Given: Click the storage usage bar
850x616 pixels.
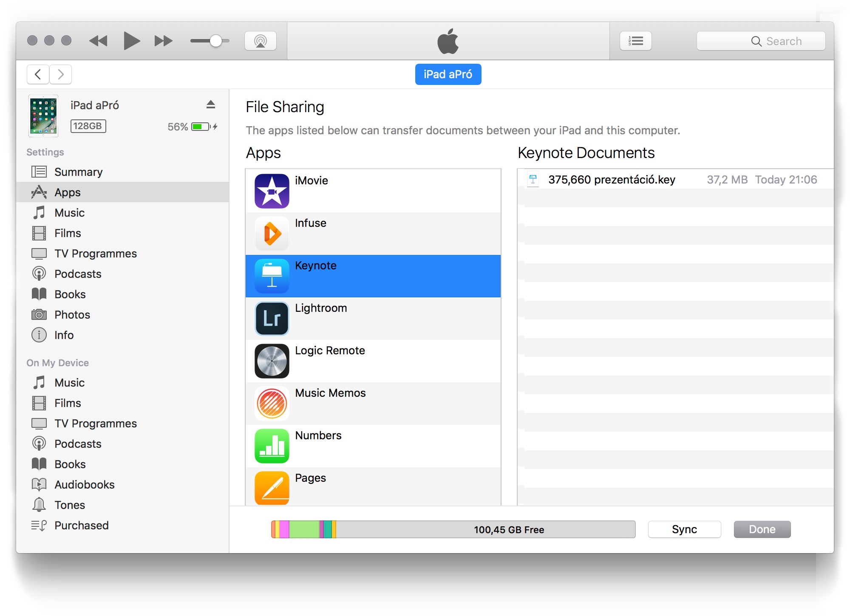Looking at the screenshot, I should 453,529.
